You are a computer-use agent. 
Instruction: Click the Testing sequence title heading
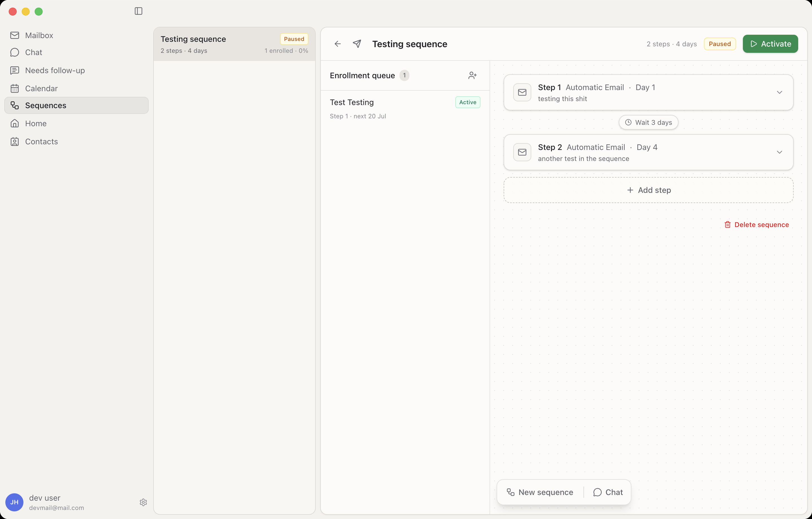pos(410,44)
